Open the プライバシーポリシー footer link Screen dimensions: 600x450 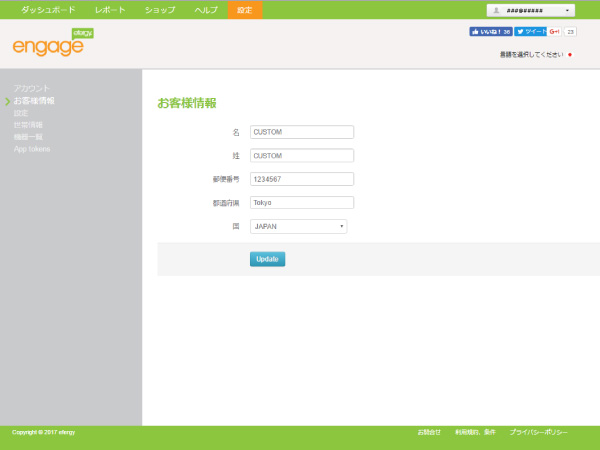[x=538, y=432]
